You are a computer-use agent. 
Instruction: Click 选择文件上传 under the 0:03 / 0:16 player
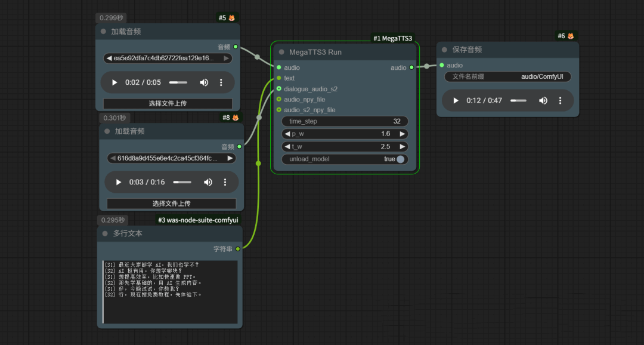[171, 204]
